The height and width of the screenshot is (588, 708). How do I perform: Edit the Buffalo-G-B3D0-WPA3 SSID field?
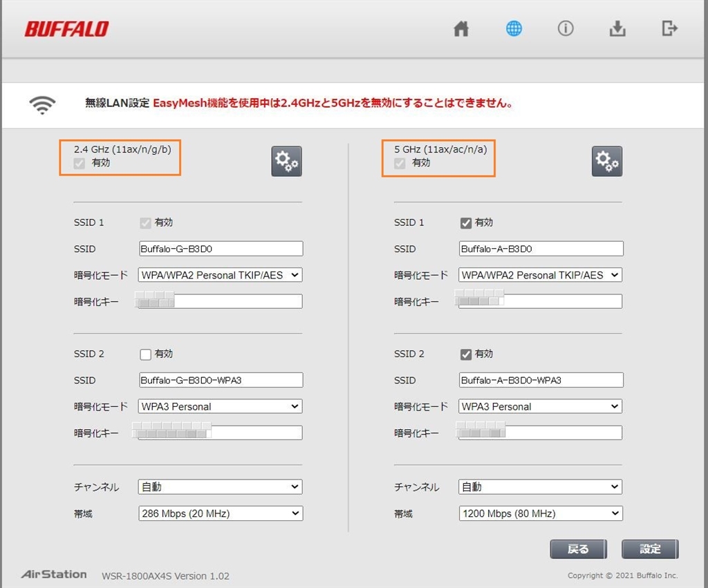[x=221, y=380]
